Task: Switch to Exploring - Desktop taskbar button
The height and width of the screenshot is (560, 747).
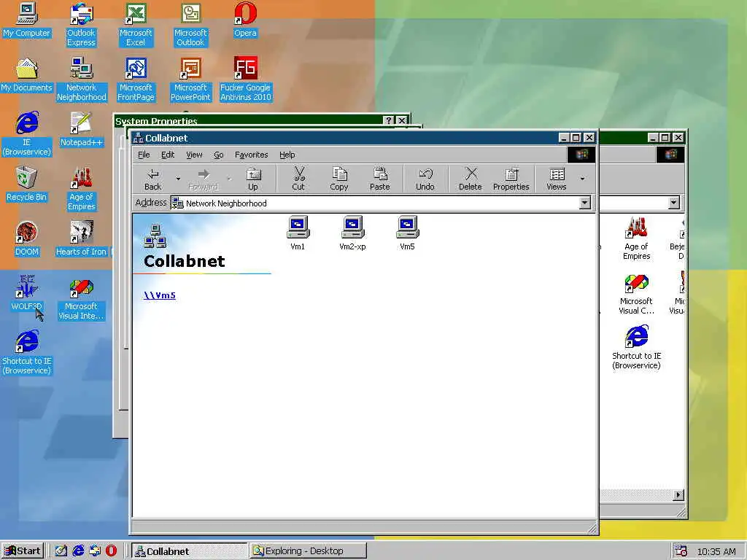Action: 309,551
